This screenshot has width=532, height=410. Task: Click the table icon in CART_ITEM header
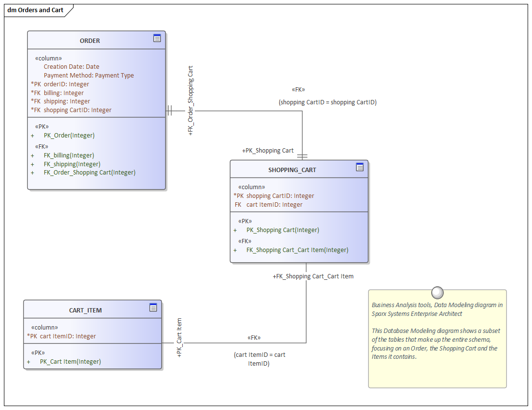pyautogui.click(x=153, y=308)
